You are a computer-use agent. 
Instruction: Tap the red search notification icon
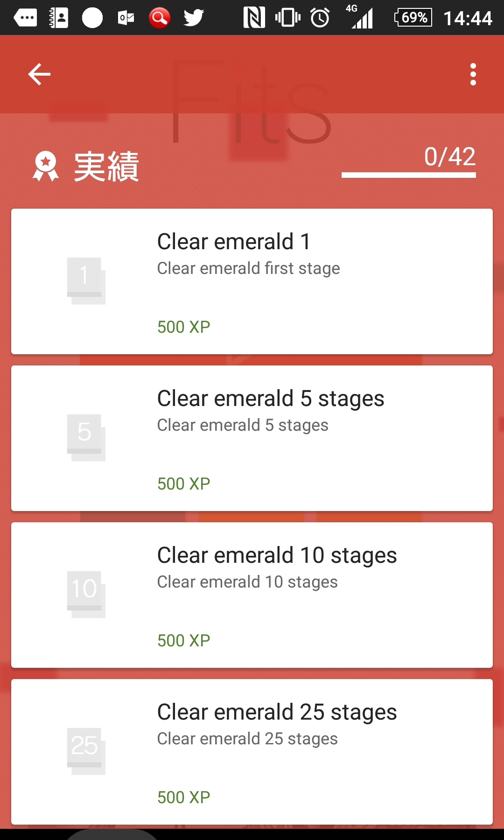(159, 18)
